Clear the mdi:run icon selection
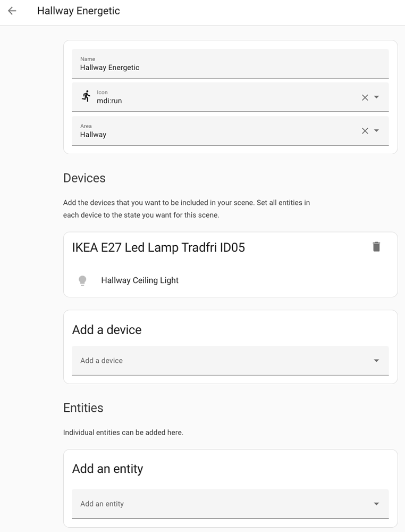This screenshot has width=405, height=532. tap(365, 97)
